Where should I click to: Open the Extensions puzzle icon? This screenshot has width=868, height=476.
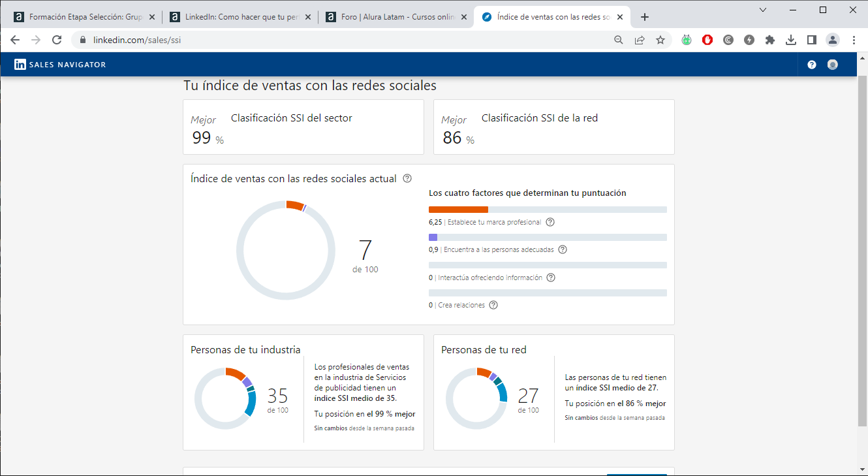[x=770, y=40]
